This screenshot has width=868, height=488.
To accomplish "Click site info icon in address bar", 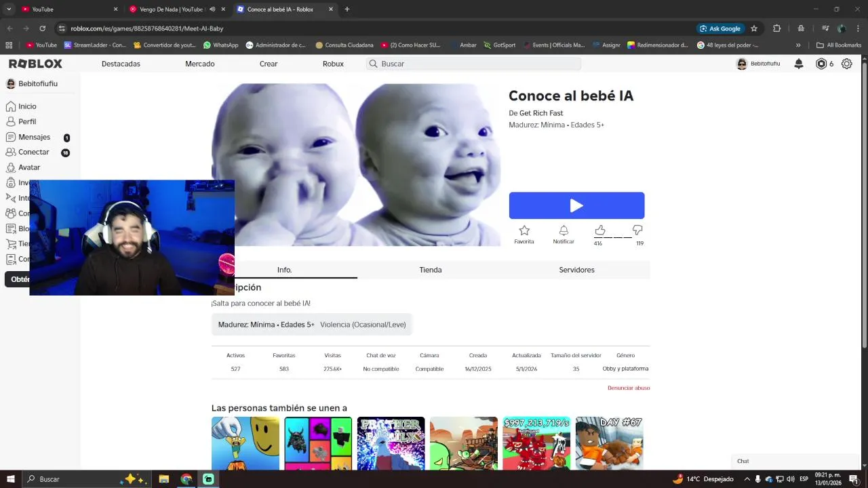I will click(x=62, y=28).
